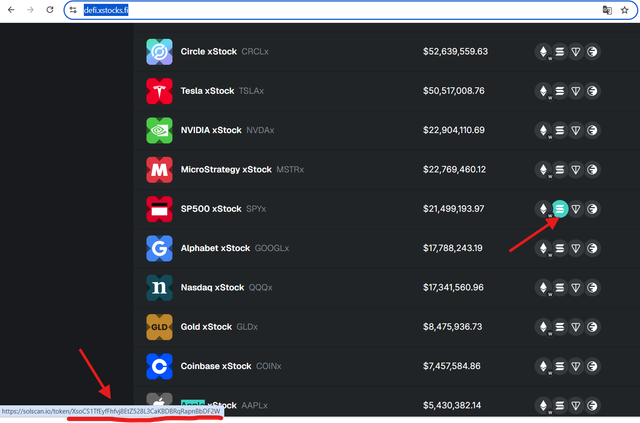The width and height of the screenshot is (640, 423).
Task: Open the Solana chain icon for Tesla xStock
Action: coord(560,91)
